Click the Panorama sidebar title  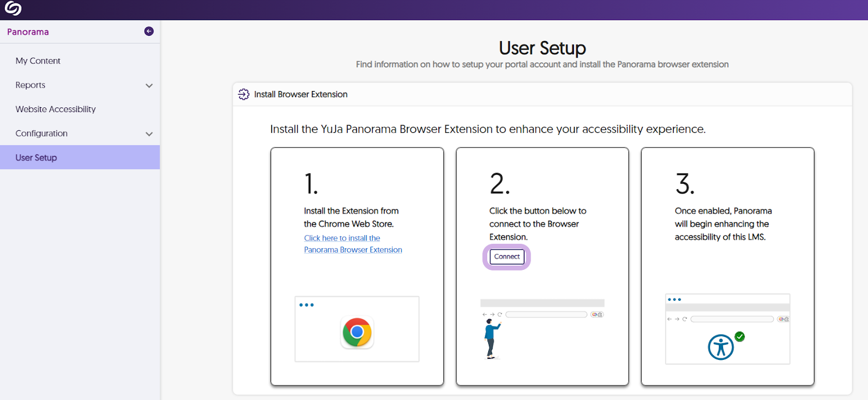pyautogui.click(x=28, y=32)
